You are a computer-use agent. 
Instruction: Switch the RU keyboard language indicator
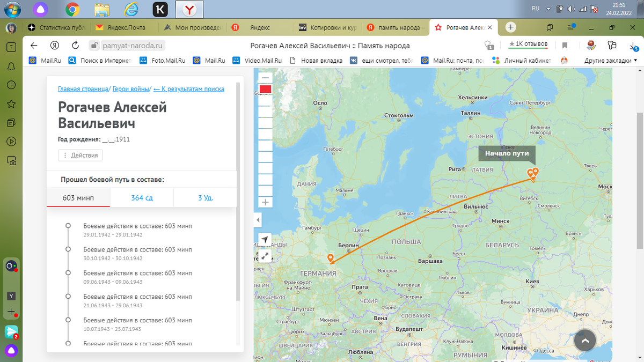pyautogui.click(x=535, y=9)
